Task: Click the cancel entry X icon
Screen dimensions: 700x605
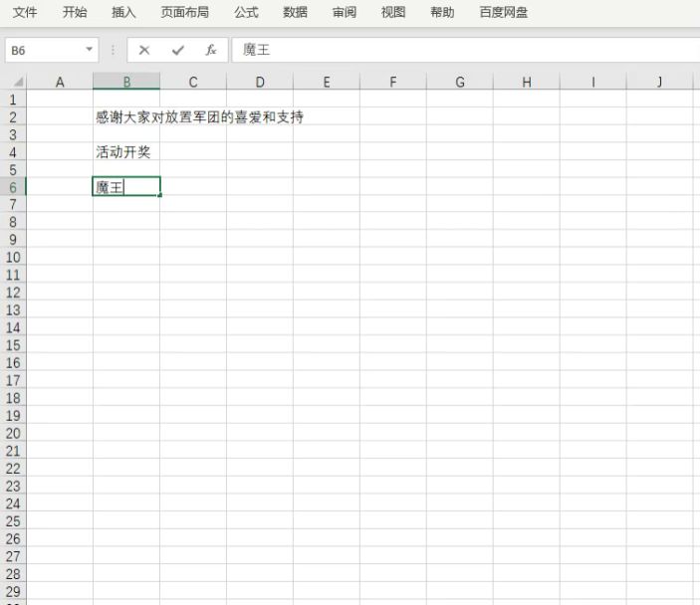Action: click(144, 50)
